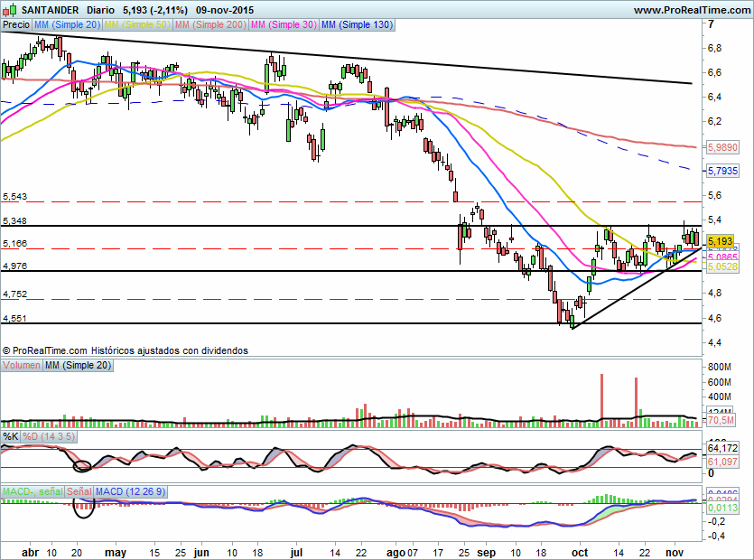The image size is (754, 560).
Task: Click the 5,6 price axis label
Action: [x=714, y=195]
